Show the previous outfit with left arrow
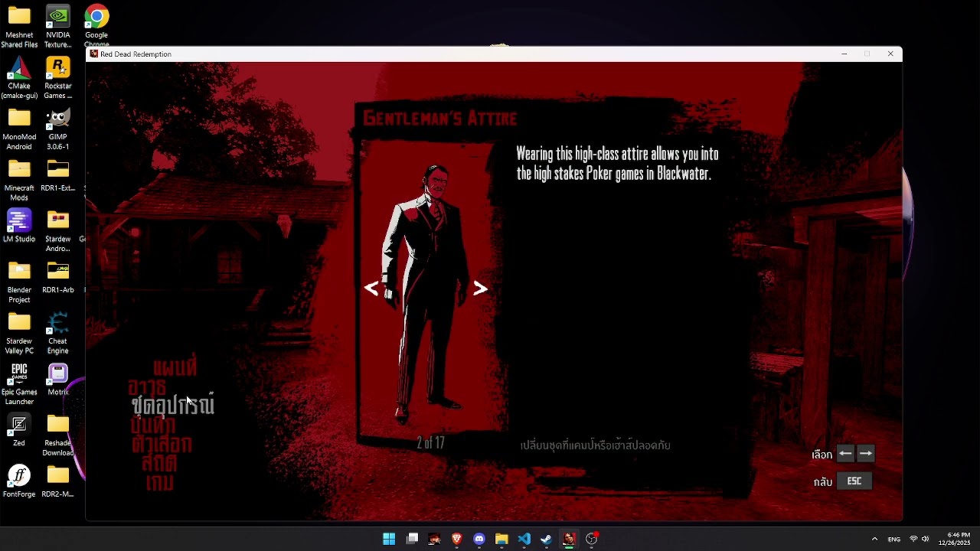 tap(371, 289)
